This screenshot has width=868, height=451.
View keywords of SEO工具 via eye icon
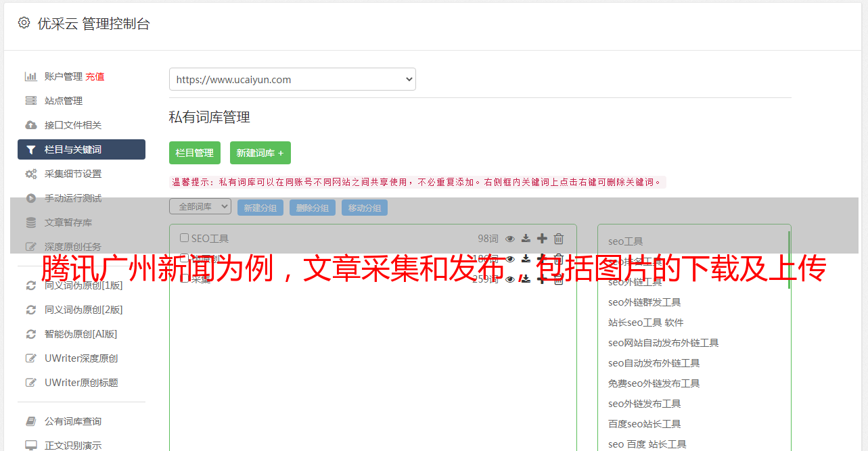(x=510, y=239)
